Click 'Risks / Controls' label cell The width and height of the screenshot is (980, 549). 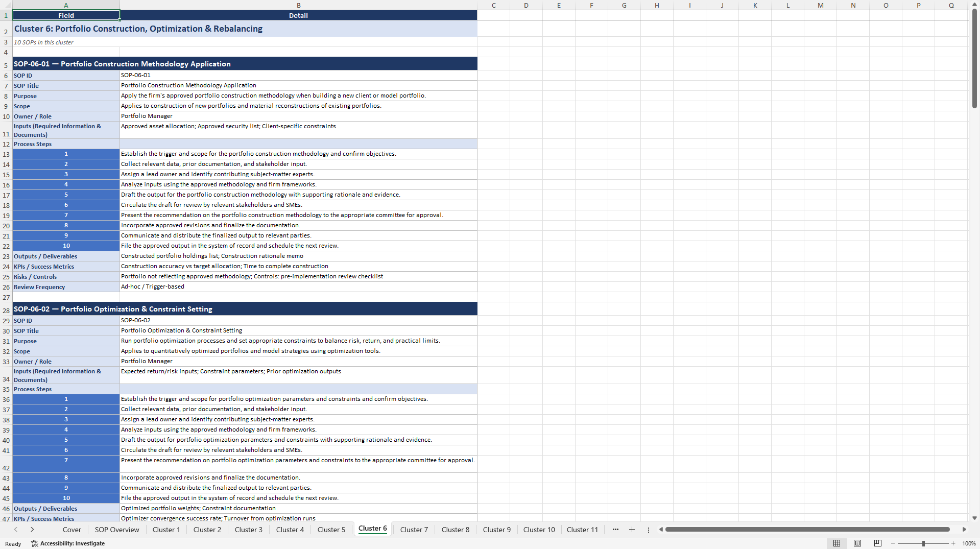(x=66, y=277)
